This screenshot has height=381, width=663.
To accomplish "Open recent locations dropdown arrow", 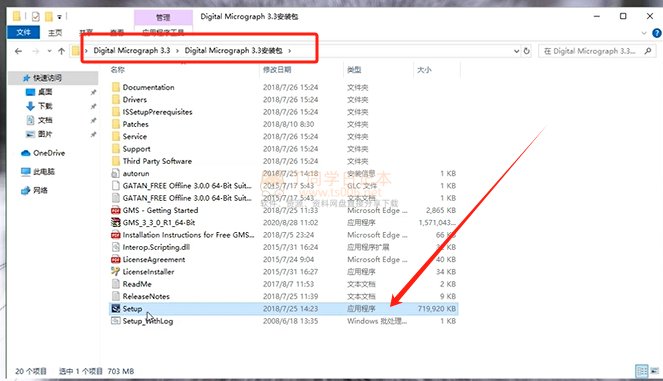I will 49,51.
